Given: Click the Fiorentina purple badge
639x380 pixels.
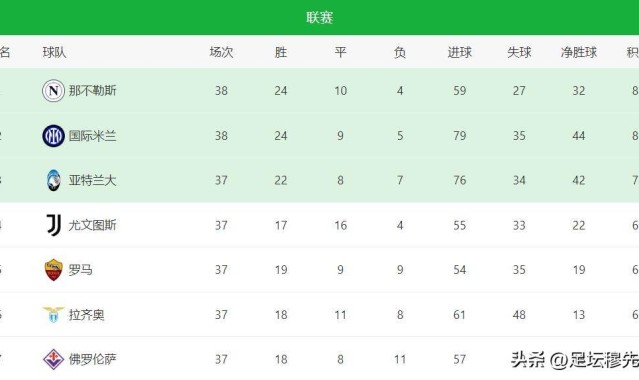Looking at the screenshot, I should click(53, 359).
